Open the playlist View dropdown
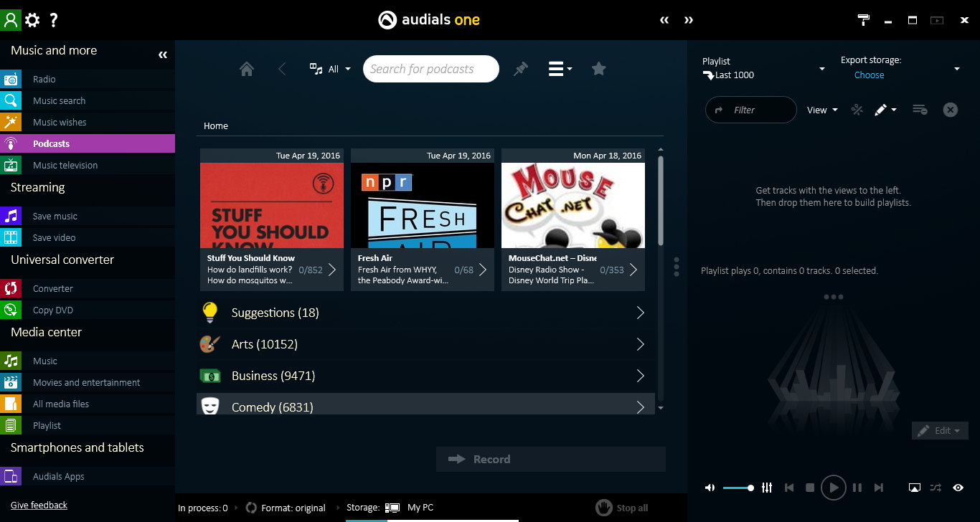The image size is (980, 522). (x=822, y=110)
